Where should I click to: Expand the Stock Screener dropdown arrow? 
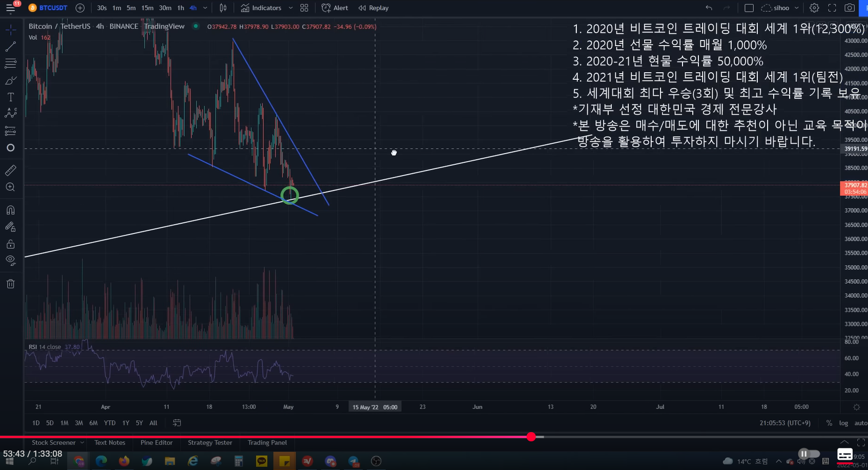pyautogui.click(x=82, y=442)
